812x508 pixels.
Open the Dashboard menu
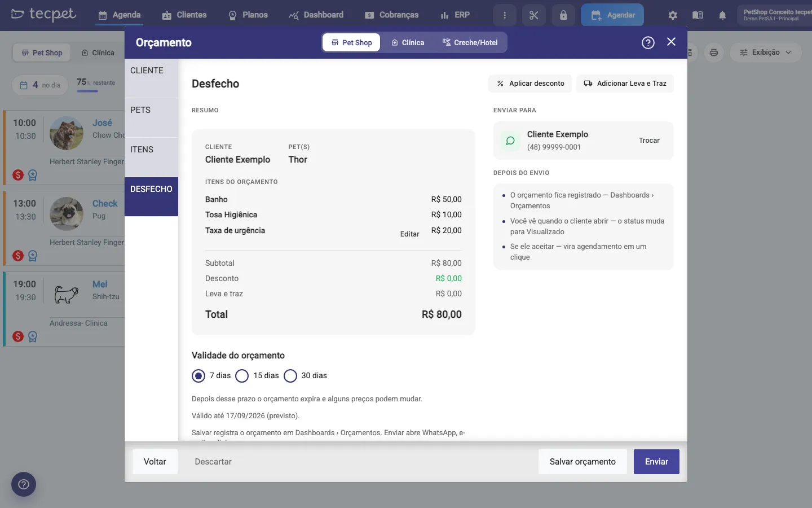(x=316, y=15)
